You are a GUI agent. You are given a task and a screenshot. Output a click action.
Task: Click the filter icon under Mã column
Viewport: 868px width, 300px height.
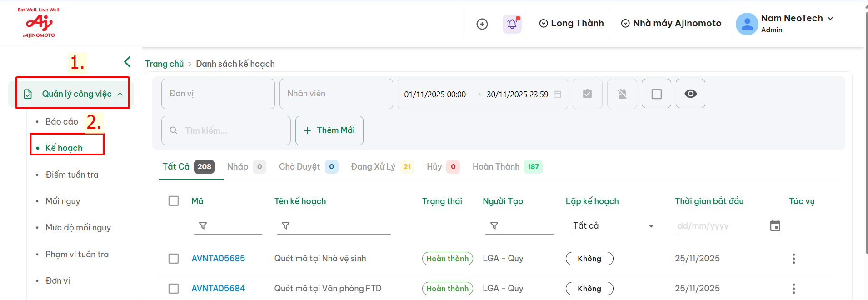click(203, 225)
